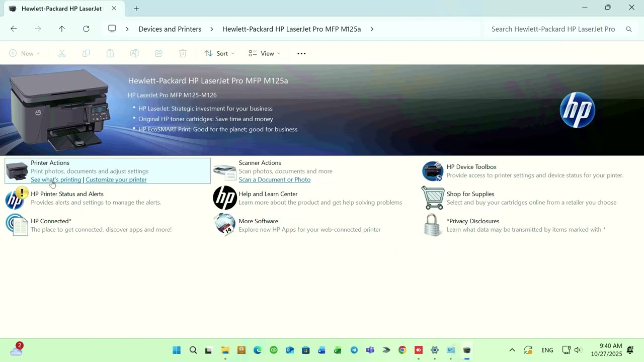644x362 pixels.
Task: Click the Printer Actions heading
Action: coord(50,163)
